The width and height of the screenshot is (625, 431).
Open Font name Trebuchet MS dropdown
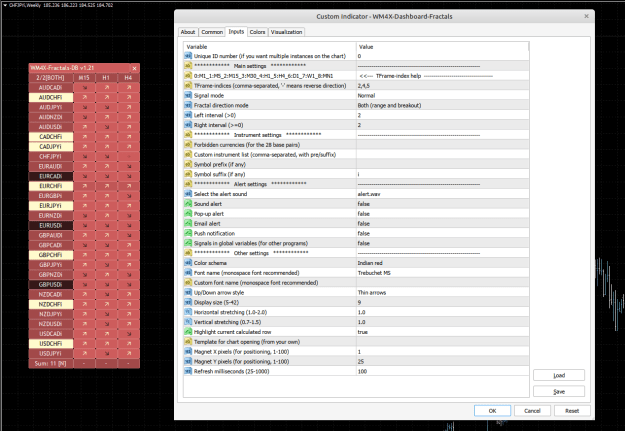point(442,273)
